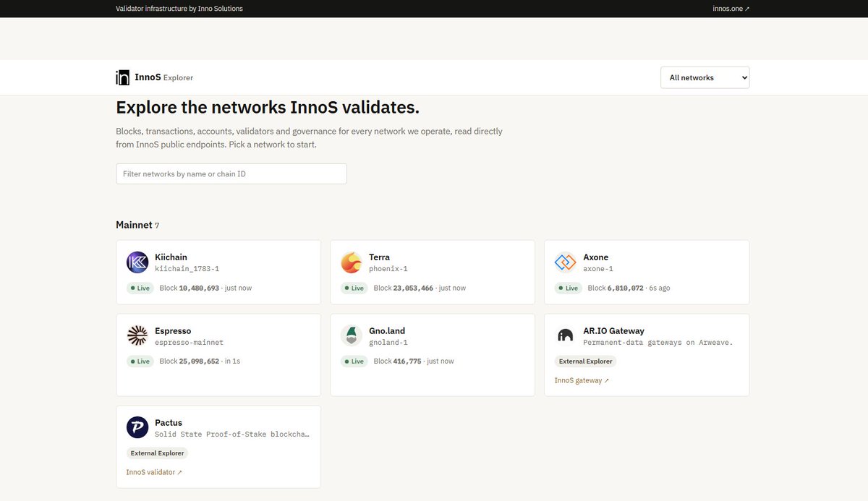Click 'Explore the networks InnoS validates.' heading
Screen dimensions: 868x501
point(268,108)
